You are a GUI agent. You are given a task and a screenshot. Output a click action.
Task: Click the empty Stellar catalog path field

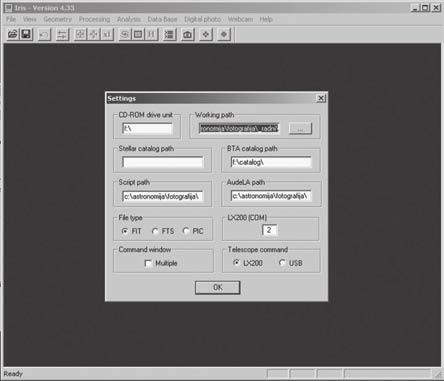point(163,162)
